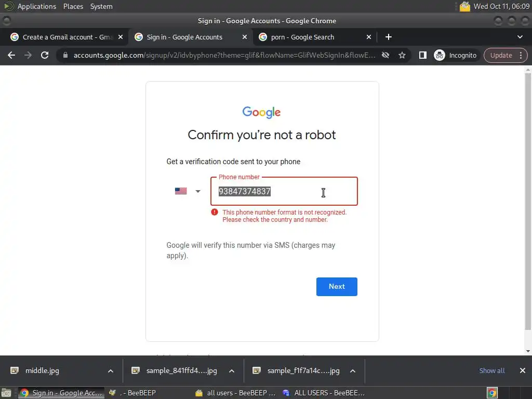Click the show desktop icon in taskbar

[6, 393]
